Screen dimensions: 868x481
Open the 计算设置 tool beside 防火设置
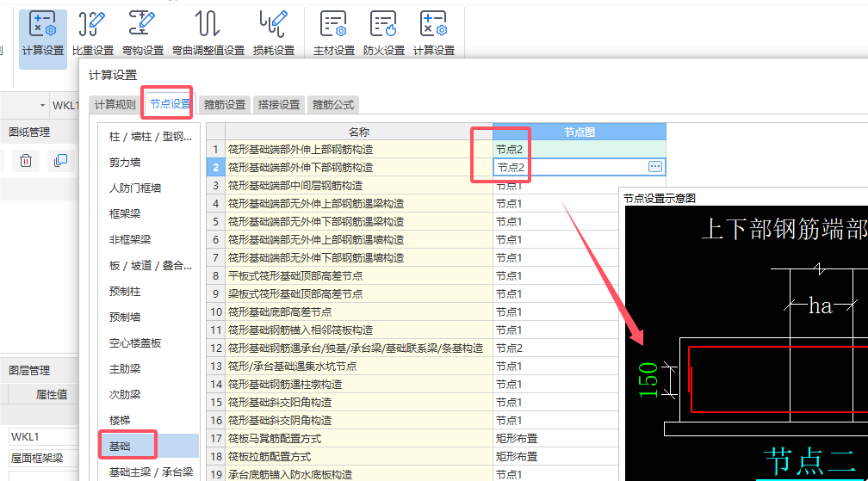(433, 34)
